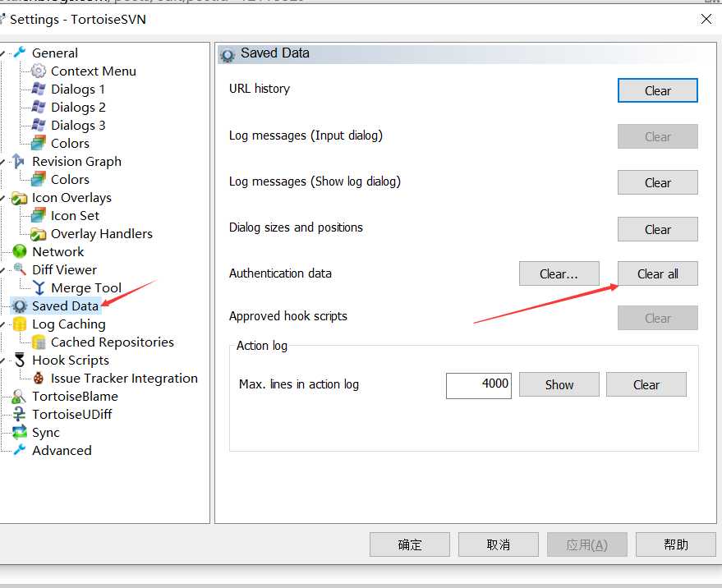722x588 pixels.
Task: Click the 确定 (OK) button
Action: coord(409,544)
